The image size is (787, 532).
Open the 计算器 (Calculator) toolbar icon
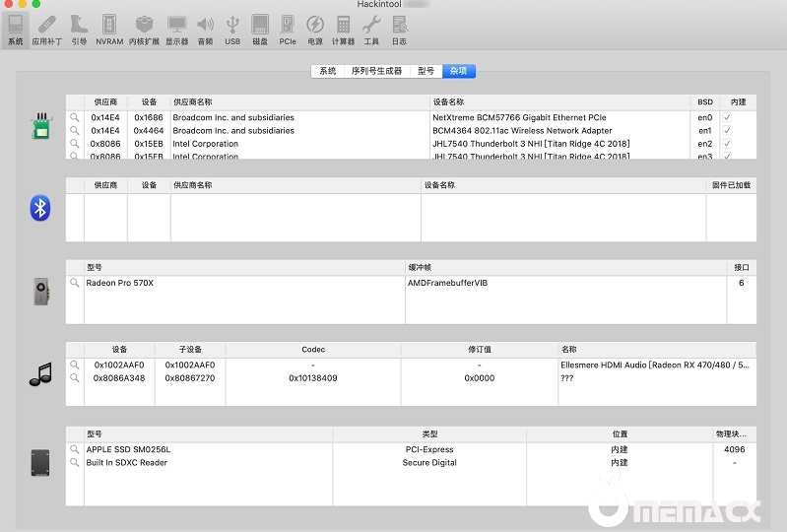coord(343,29)
